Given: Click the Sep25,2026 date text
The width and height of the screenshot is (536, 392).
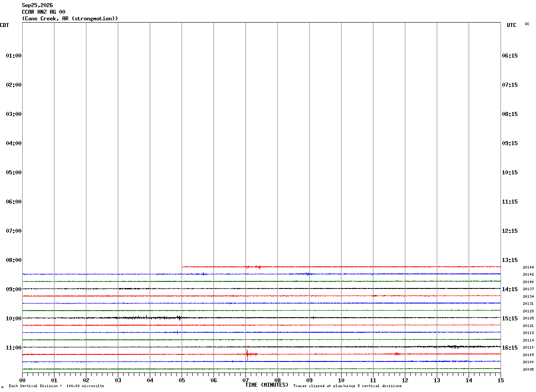Looking at the screenshot, I should (37, 5).
